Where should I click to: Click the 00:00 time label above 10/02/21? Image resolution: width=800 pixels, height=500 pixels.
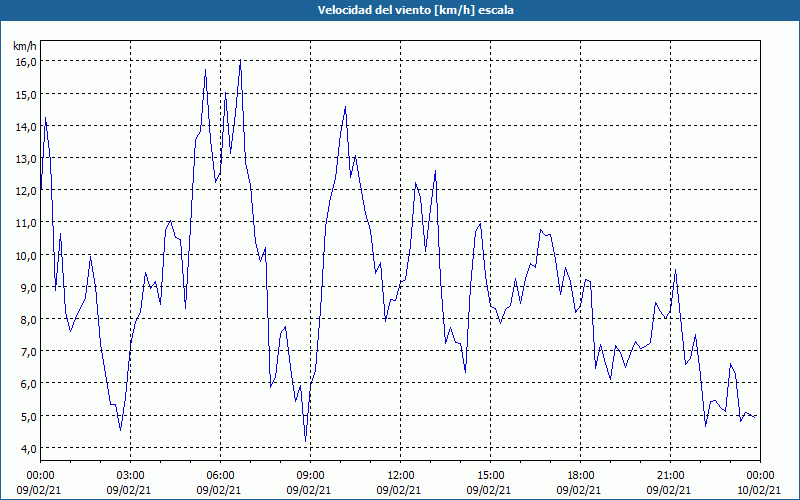pyautogui.click(x=760, y=476)
